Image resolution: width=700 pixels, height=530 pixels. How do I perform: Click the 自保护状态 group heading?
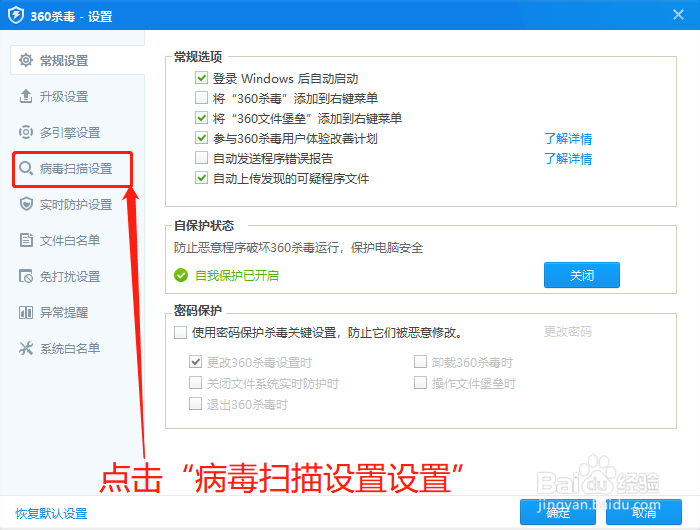click(204, 225)
